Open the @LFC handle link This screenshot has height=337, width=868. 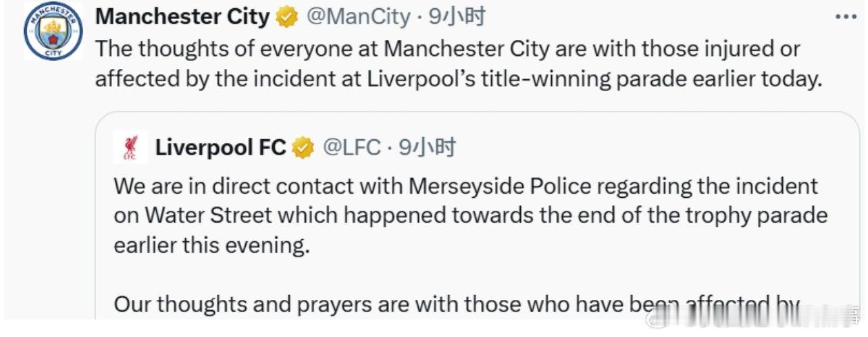click(x=352, y=147)
